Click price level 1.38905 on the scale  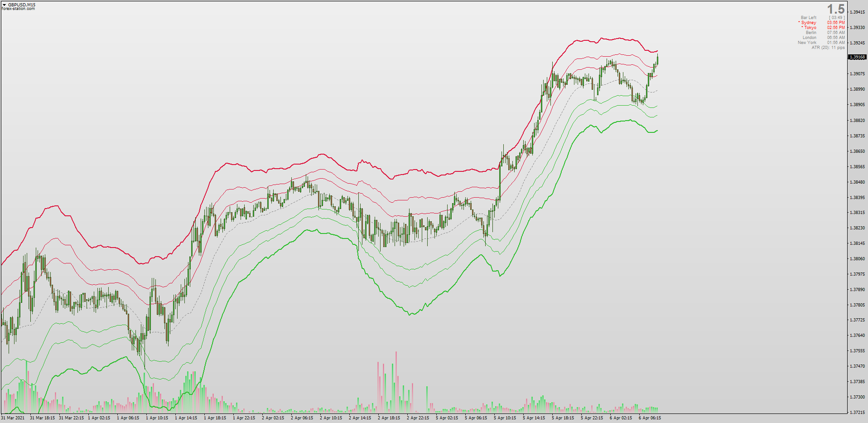(x=858, y=105)
